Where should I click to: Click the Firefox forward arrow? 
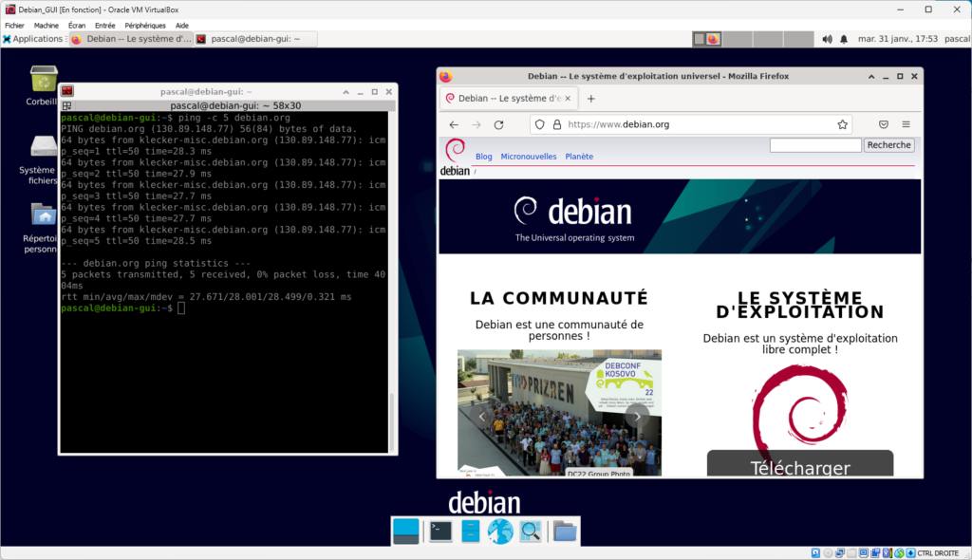pyautogui.click(x=477, y=124)
